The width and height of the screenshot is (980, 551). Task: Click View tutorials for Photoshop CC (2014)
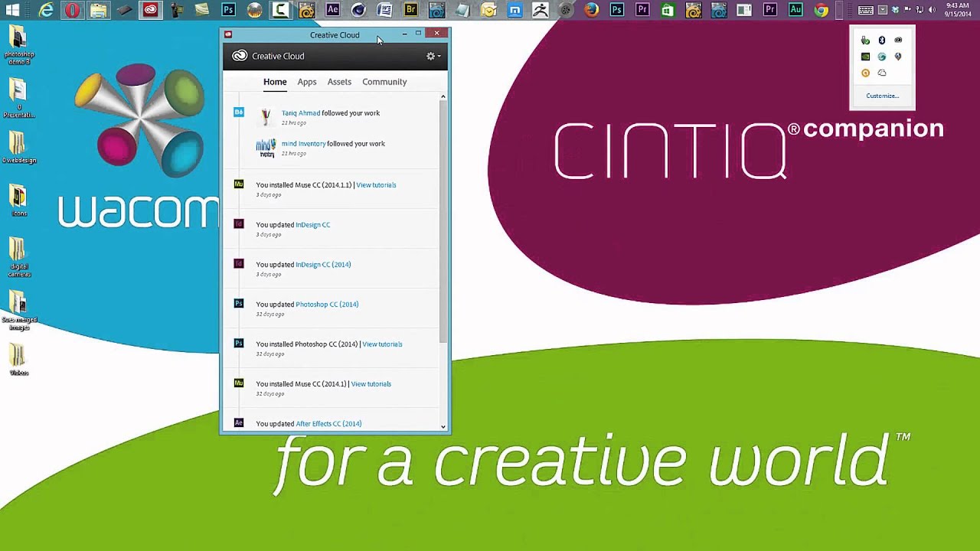tap(382, 344)
